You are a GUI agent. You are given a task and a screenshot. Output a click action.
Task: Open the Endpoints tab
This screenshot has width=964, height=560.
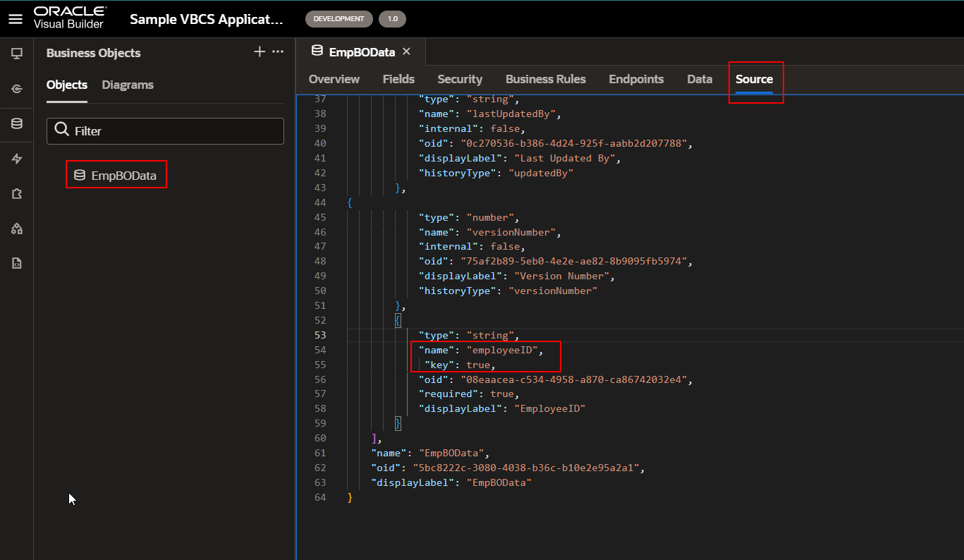(x=636, y=79)
